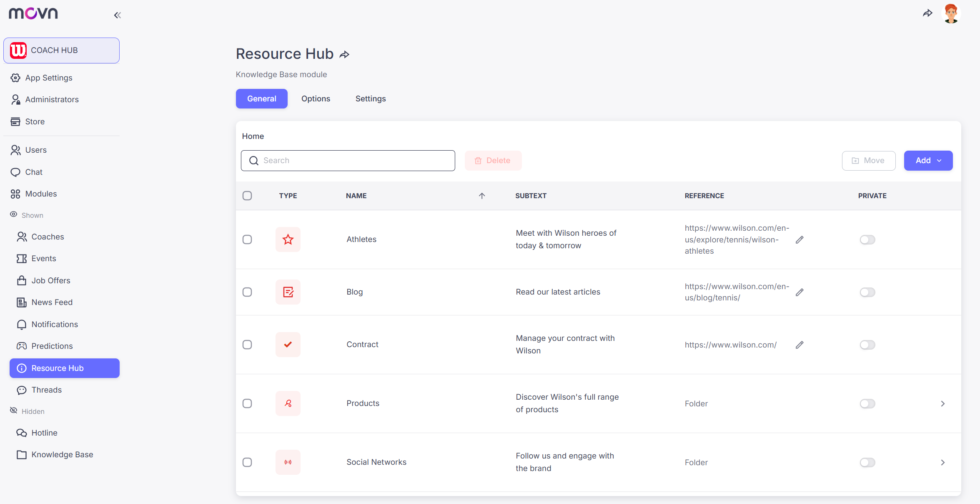
Task: Click the Contract checkmark type icon
Action: (288, 345)
